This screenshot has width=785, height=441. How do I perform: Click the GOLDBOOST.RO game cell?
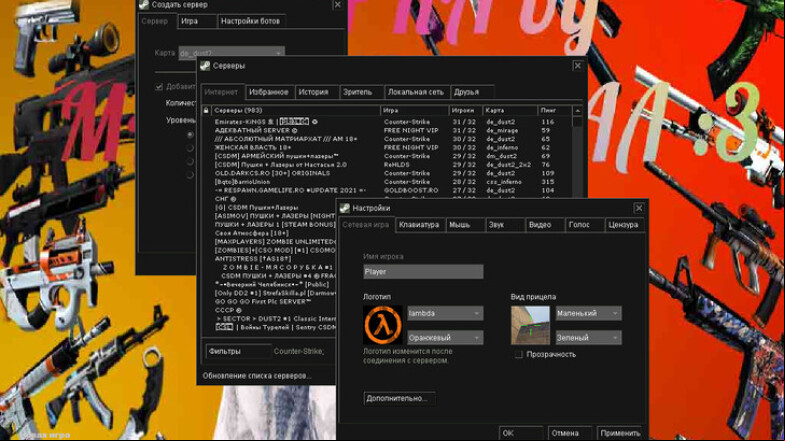pyautogui.click(x=411, y=190)
